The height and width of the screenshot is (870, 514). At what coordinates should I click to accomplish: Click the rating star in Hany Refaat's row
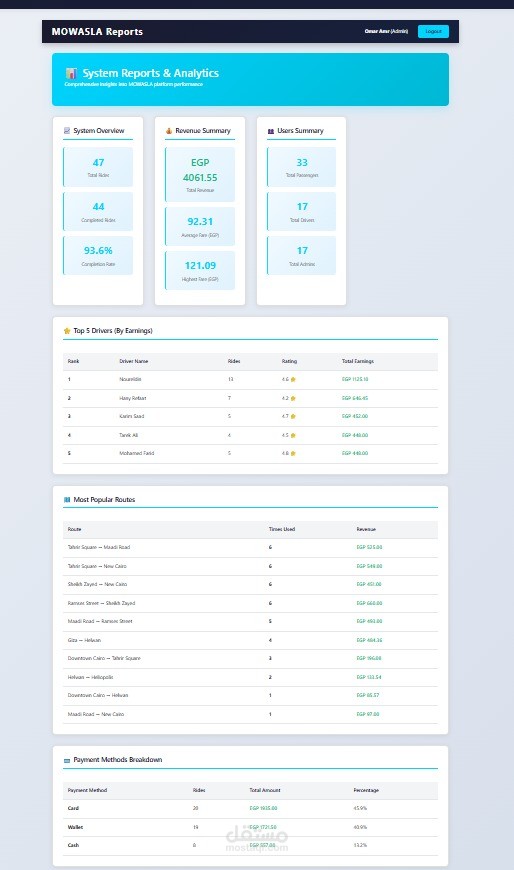(293, 398)
